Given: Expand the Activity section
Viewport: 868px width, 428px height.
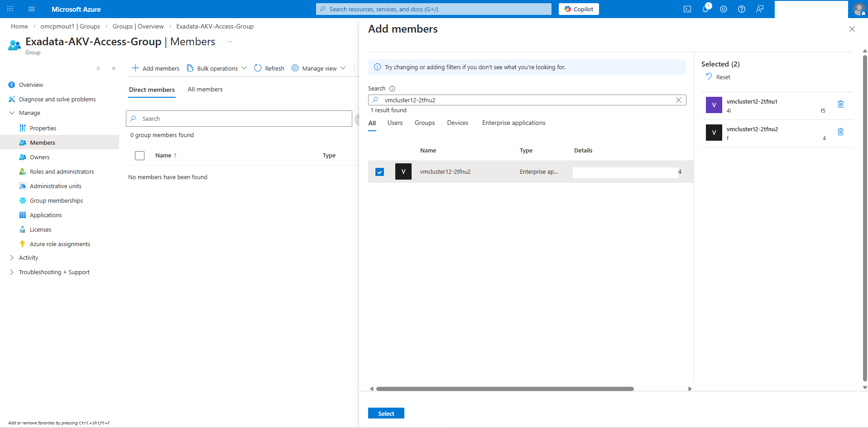Looking at the screenshot, I should pyautogui.click(x=12, y=257).
